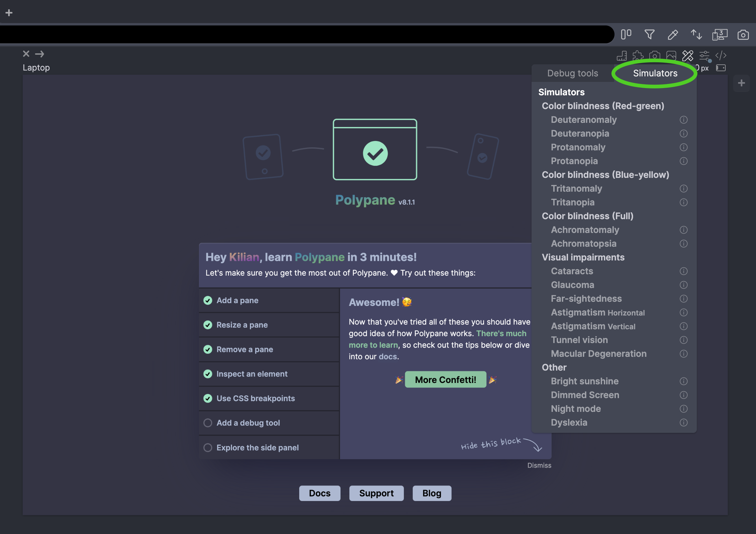Select the Simulators tab
The width and height of the screenshot is (756, 534).
click(x=655, y=73)
